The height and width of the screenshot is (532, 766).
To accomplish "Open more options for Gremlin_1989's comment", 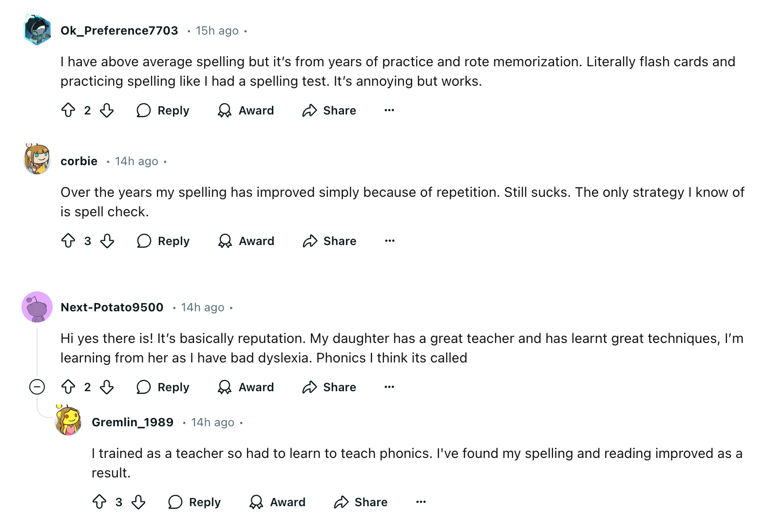I will coord(421,502).
